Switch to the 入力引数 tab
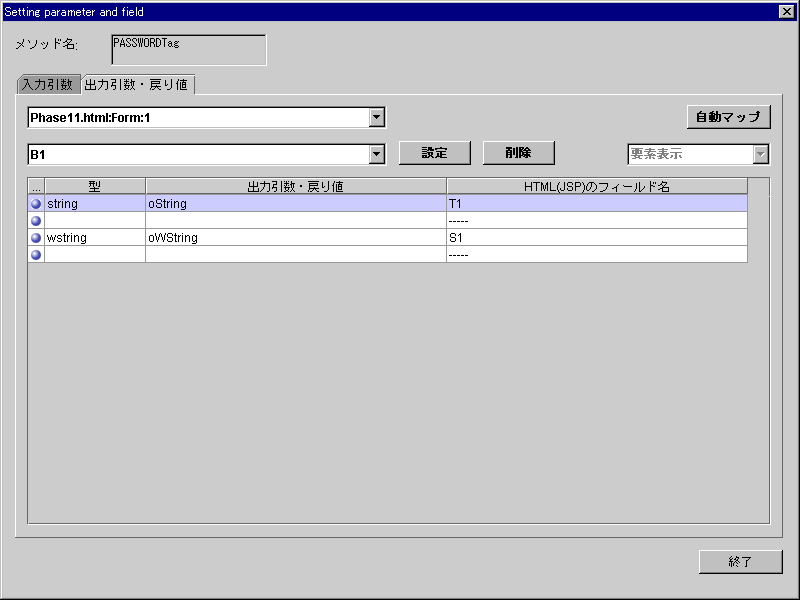The image size is (800, 600). point(47,84)
